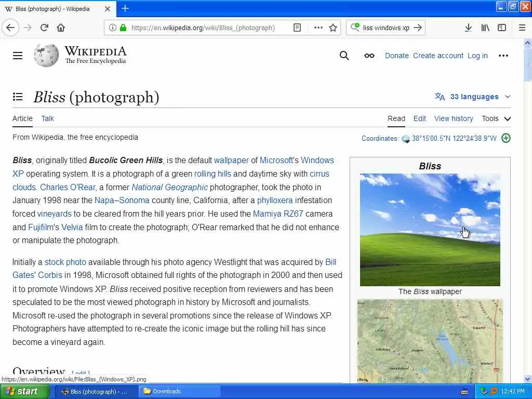Click the browser forward arrow

[28, 28]
